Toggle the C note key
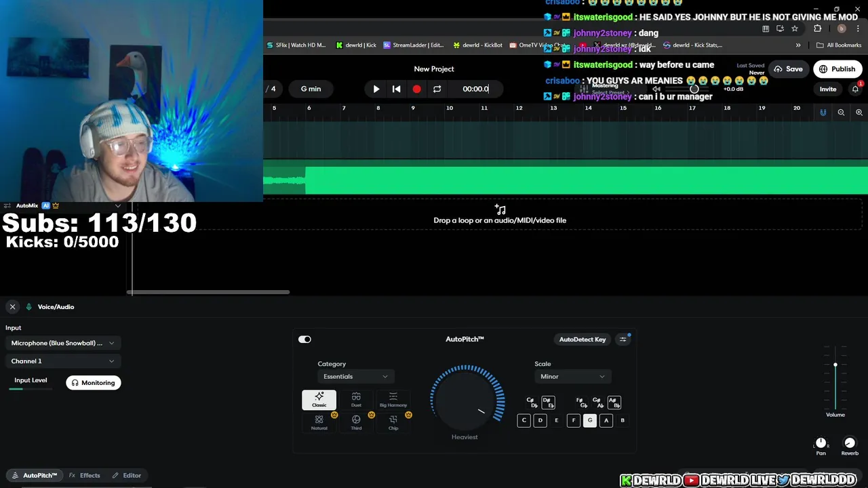The width and height of the screenshot is (868, 488). 524,420
